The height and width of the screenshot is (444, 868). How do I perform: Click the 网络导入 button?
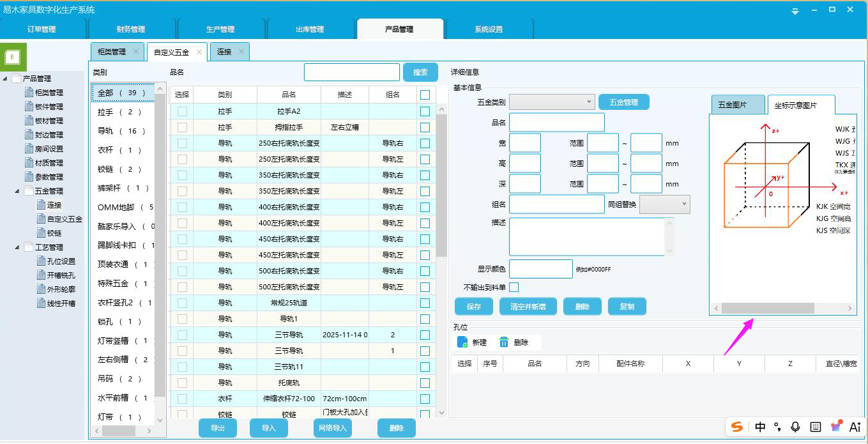(332, 428)
